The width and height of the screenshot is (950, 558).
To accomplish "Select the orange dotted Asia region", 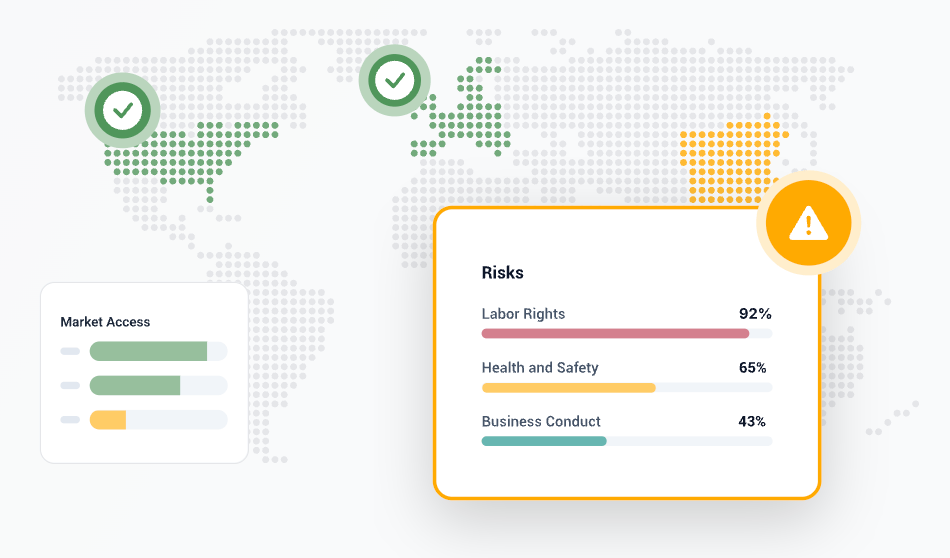I will (734, 159).
